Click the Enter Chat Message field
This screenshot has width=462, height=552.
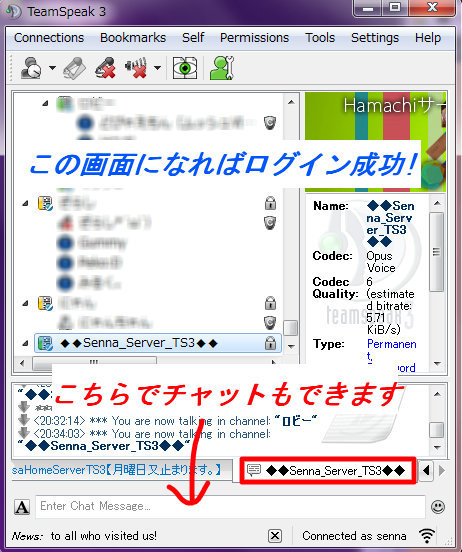[230, 506]
